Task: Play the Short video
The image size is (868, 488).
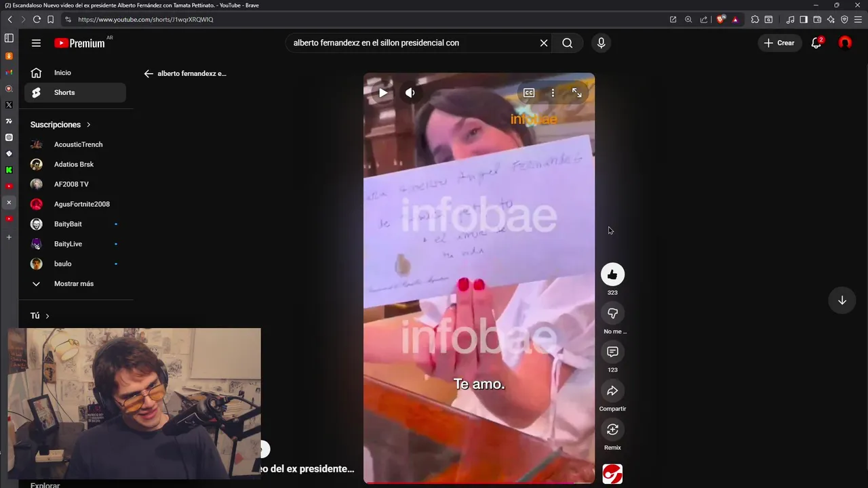Action: (383, 93)
